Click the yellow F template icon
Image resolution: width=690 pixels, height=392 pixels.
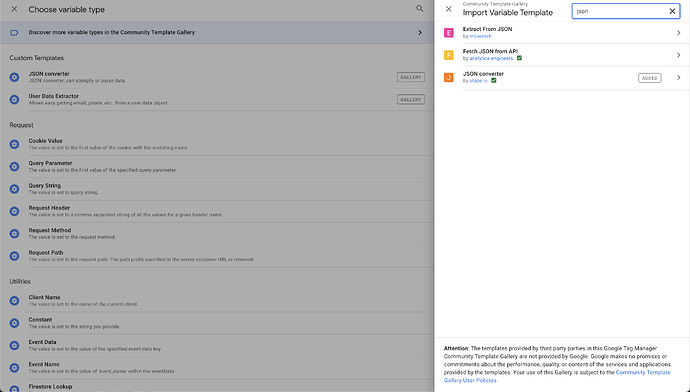click(x=448, y=55)
